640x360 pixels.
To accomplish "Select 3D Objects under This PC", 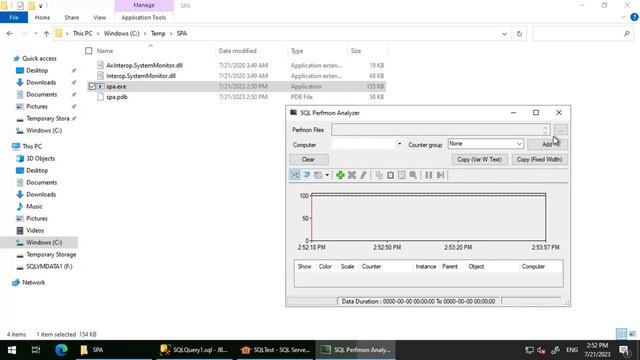I will [x=40, y=158].
